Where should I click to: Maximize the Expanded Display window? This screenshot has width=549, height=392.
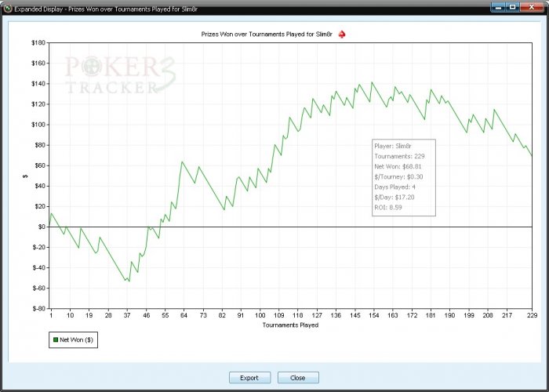tap(513, 7)
